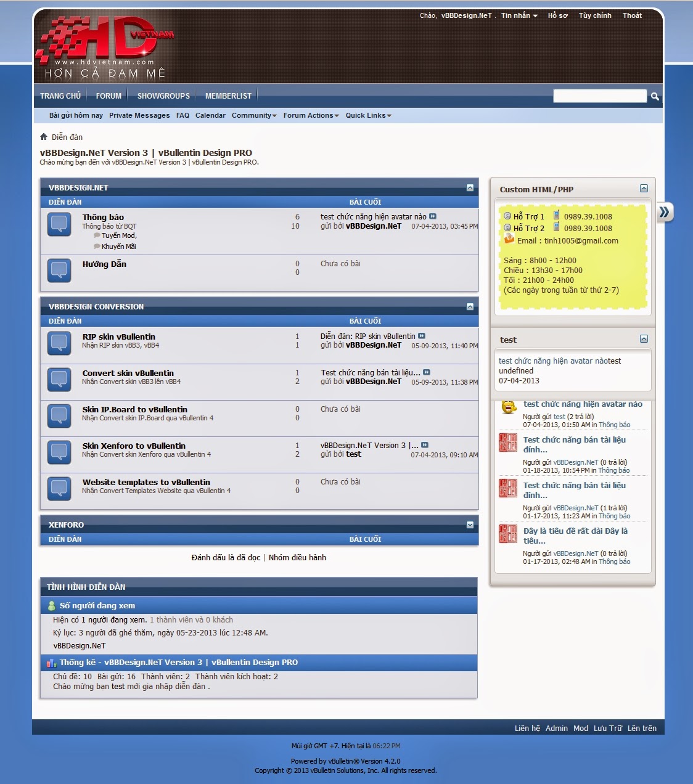The width and height of the screenshot is (693, 784).
Task: Open Bài gửi hôm nay
Action: pos(76,115)
